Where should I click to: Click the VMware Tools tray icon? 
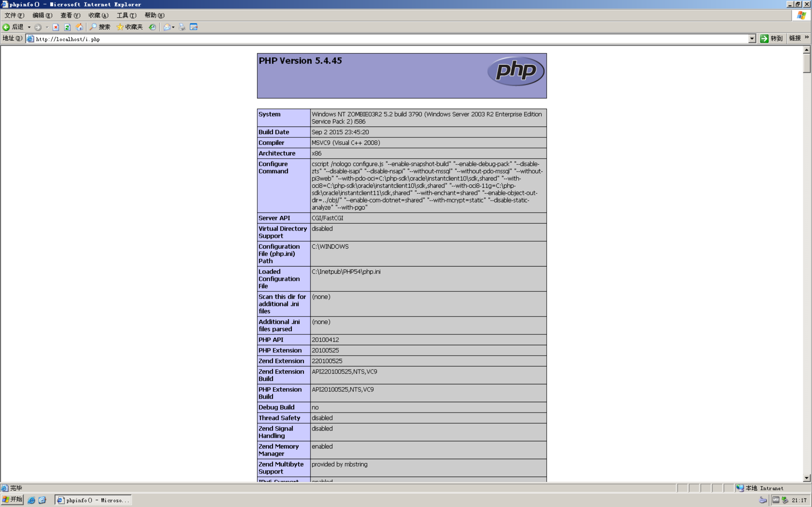coord(776,500)
